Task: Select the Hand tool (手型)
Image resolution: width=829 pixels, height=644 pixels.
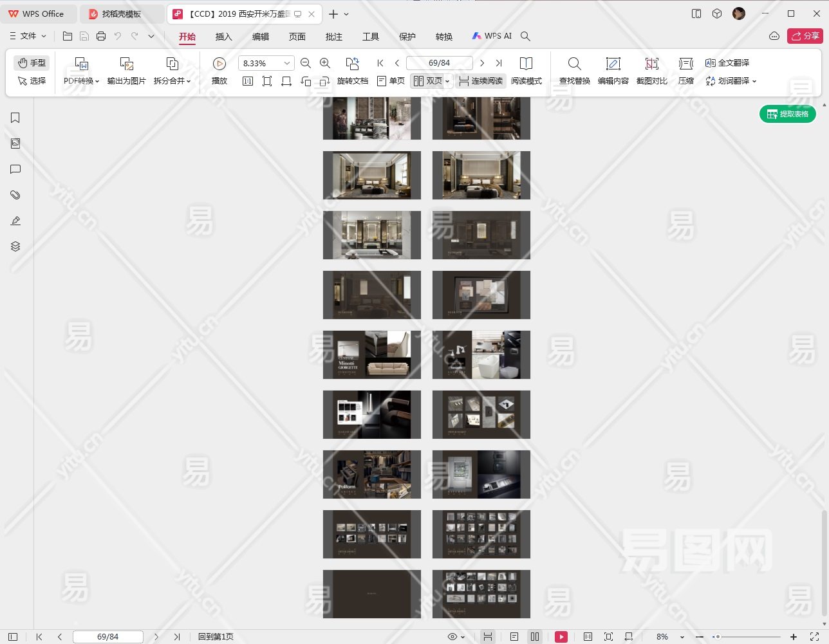Action: (32, 62)
